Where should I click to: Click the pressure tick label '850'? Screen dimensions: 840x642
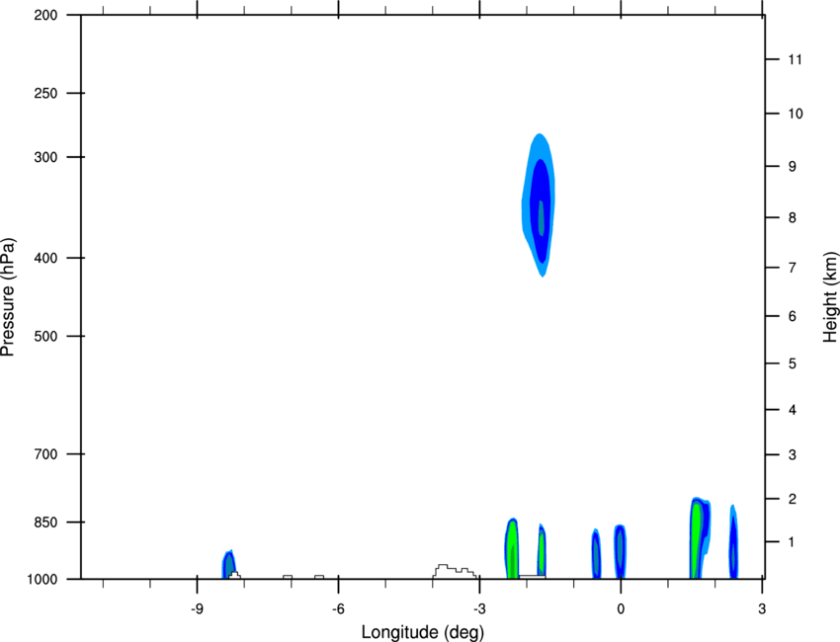click(45, 522)
